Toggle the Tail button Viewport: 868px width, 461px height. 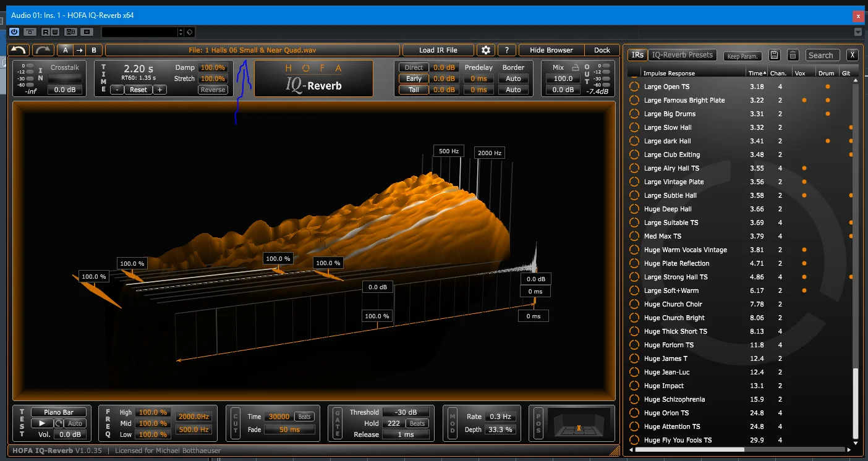pyautogui.click(x=414, y=90)
